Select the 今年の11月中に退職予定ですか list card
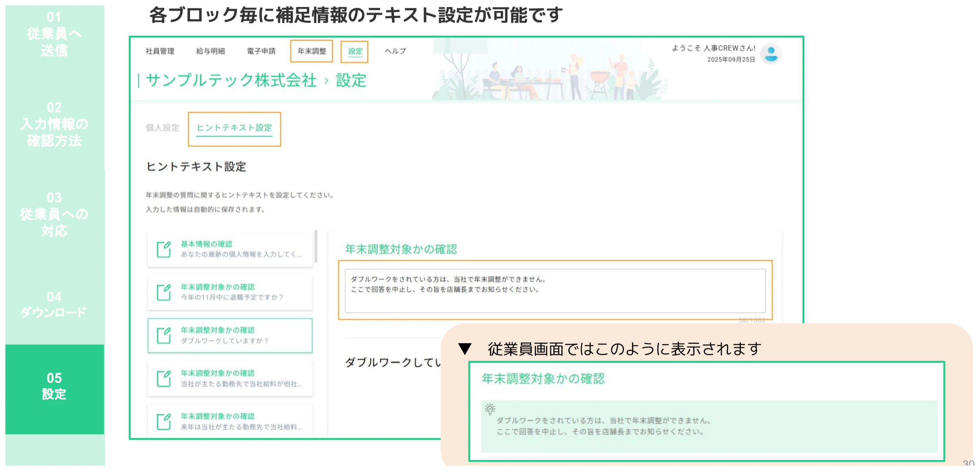 230,292
